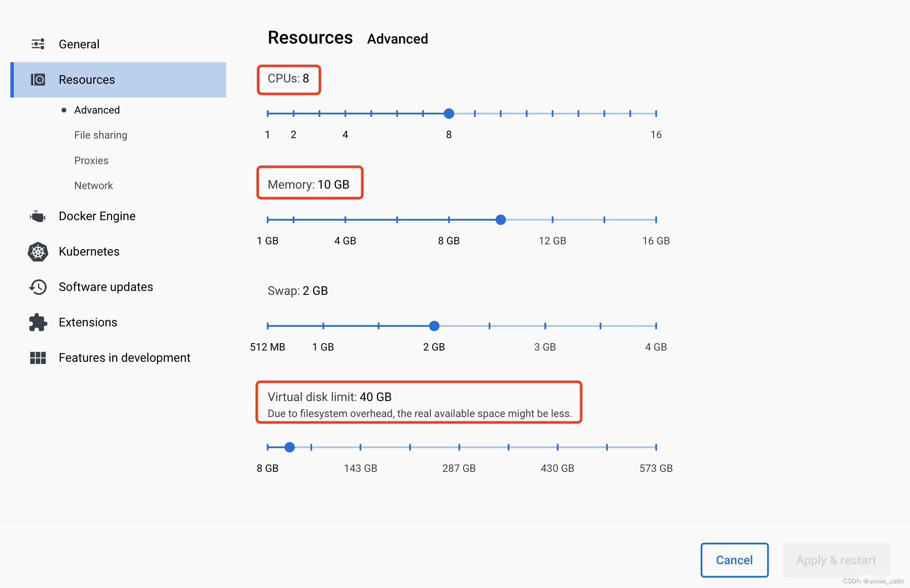The image size is (910, 588).
Task: Click the '512 MB' Swap scale label
Action: [268, 347]
